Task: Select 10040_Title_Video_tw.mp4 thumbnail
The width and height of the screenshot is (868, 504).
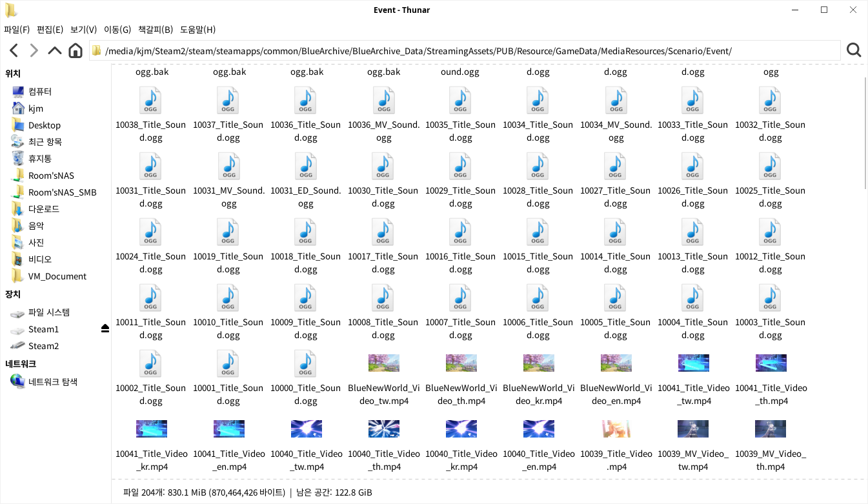Action: 307,428
